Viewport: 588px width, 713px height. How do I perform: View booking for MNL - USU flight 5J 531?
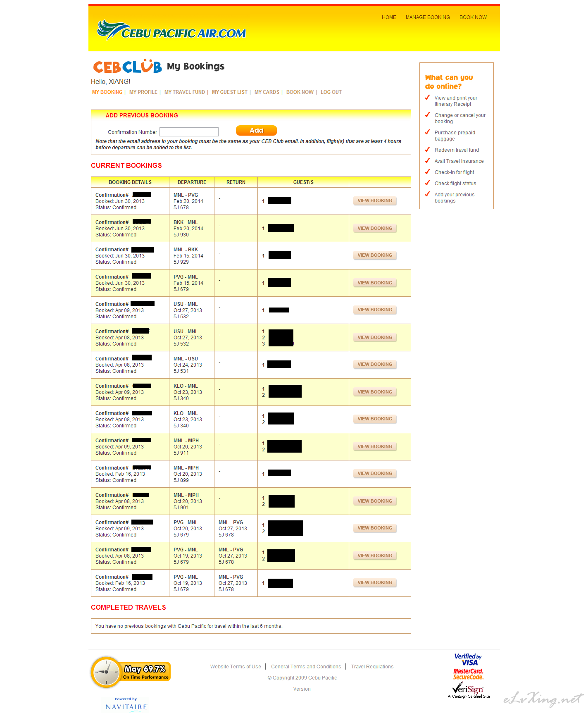pos(375,365)
